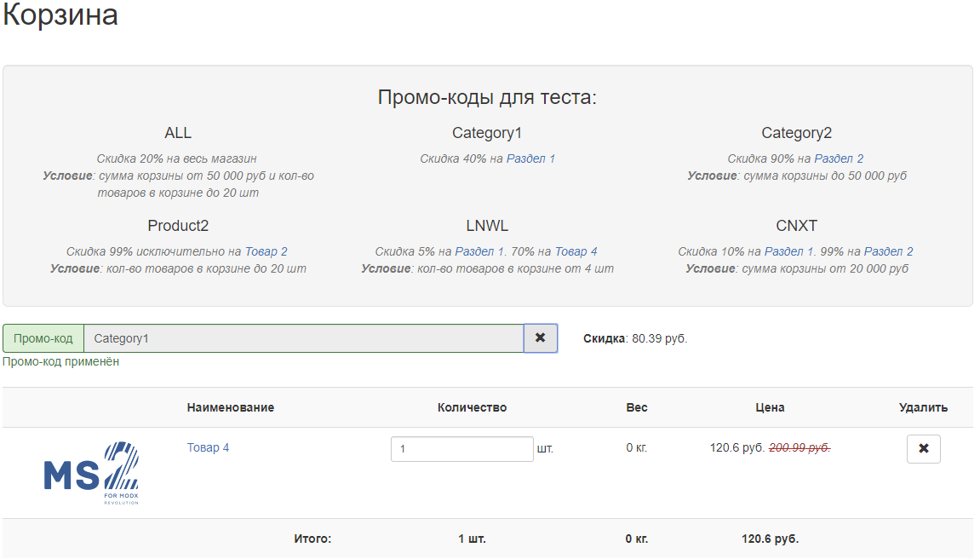Follow the Товар 4 link under LNWL
This screenshot has width=980, height=559.
[576, 251]
